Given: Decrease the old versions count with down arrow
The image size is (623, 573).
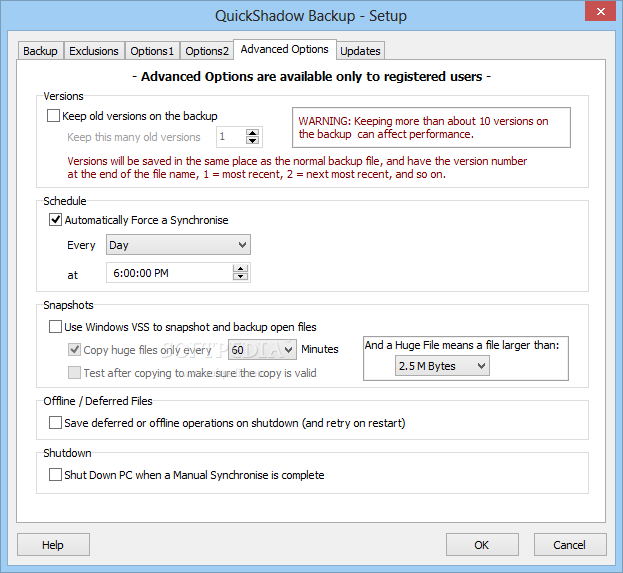Looking at the screenshot, I should click(252, 140).
